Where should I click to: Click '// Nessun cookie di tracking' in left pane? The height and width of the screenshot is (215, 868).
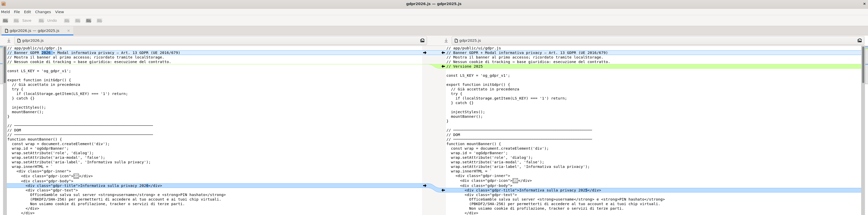tap(89, 62)
